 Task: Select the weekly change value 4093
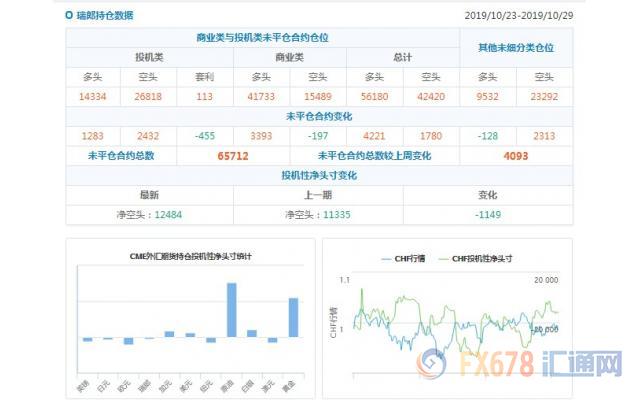click(x=516, y=156)
